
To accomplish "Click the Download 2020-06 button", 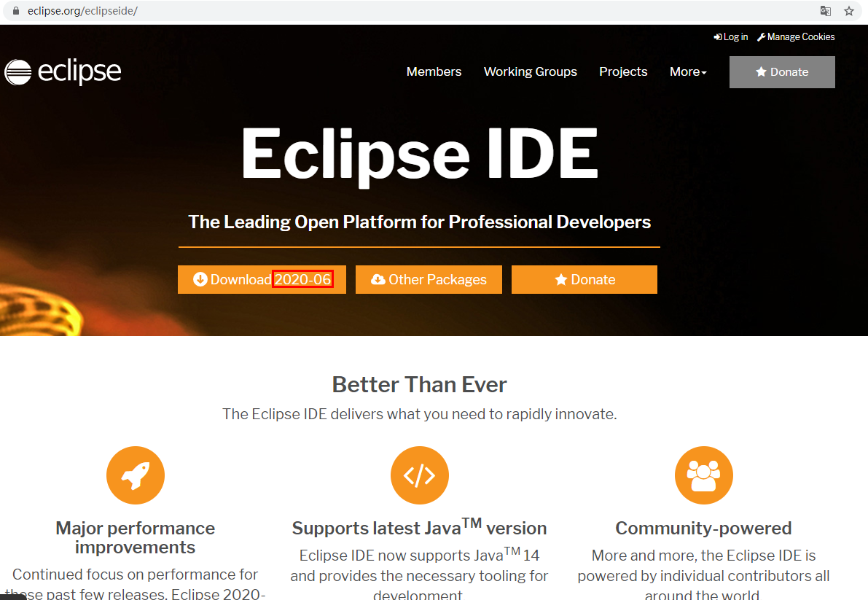I will [x=262, y=279].
